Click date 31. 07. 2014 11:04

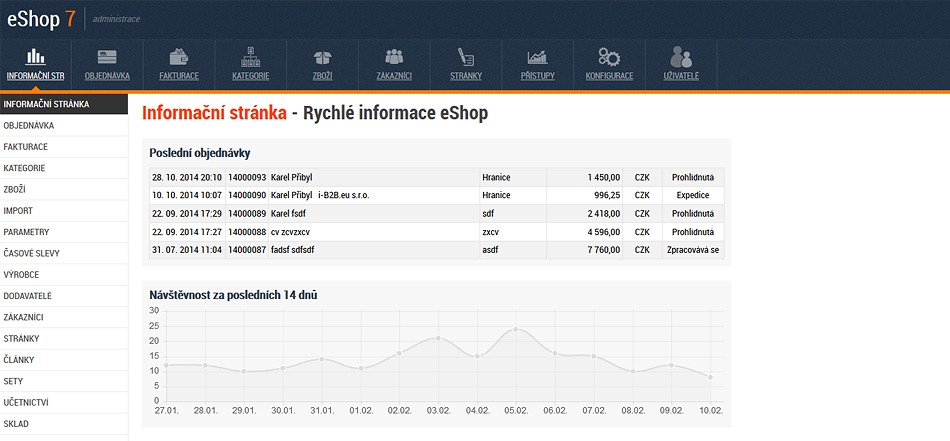click(x=187, y=250)
